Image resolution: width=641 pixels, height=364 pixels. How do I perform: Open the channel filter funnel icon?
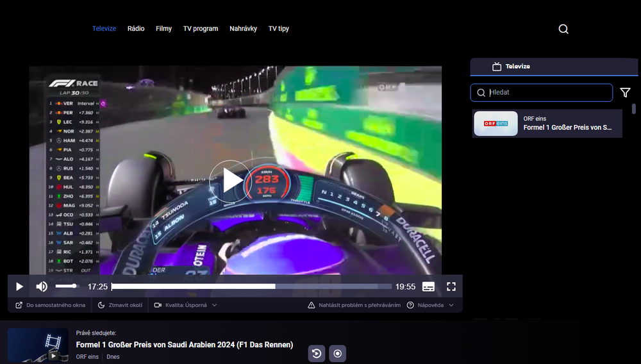coord(625,93)
